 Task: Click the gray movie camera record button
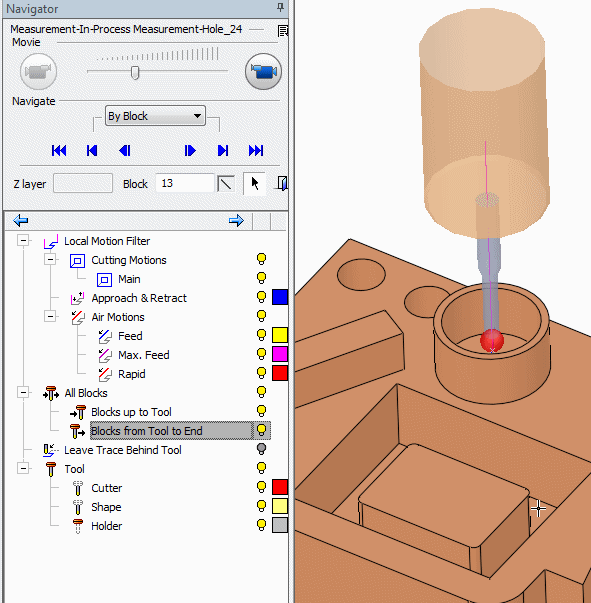coord(38,72)
